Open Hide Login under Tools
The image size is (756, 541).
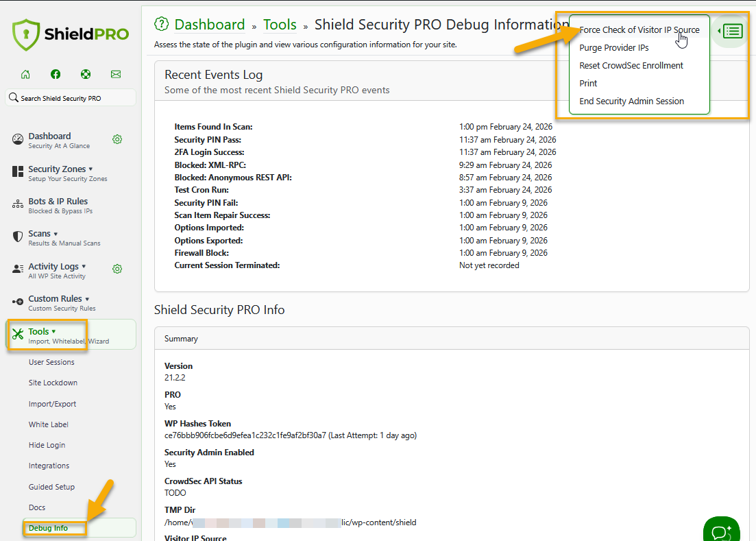pos(47,445)
